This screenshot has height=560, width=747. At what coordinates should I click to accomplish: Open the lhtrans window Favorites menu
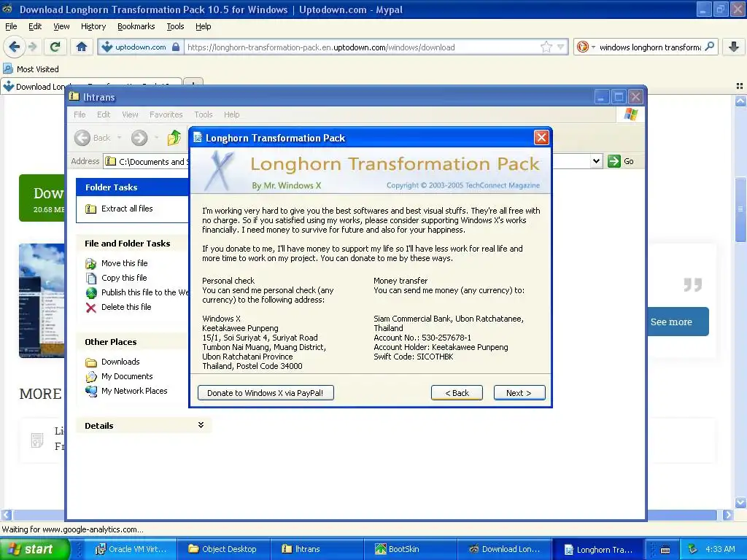166,114
